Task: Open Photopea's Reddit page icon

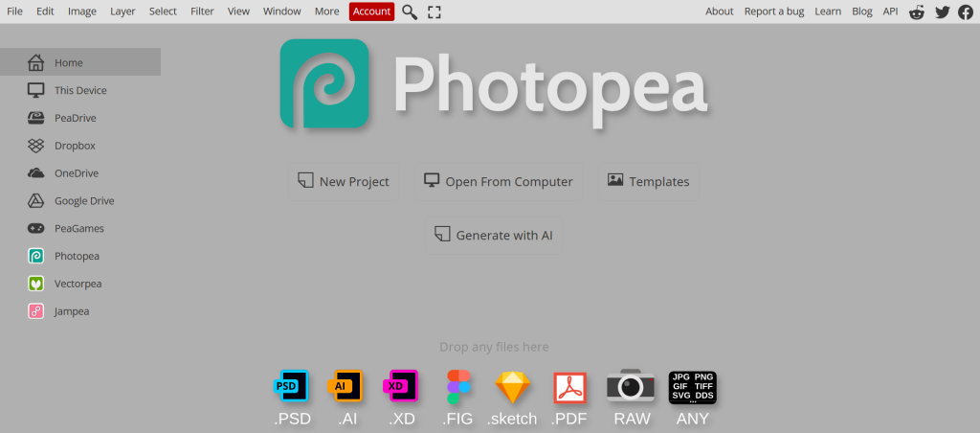Action: (x=917, y=11)
